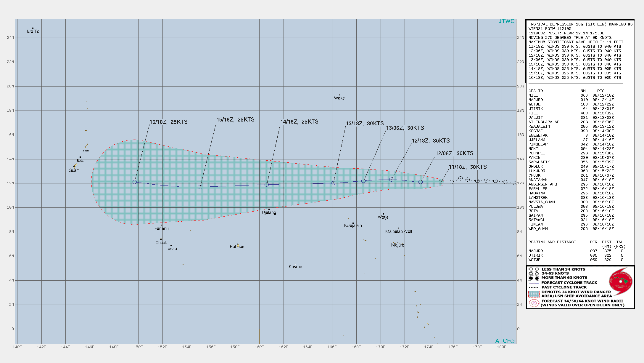Screen dimensions: 644x363
Task: Click the Kosrae island label
Action: 295,267
